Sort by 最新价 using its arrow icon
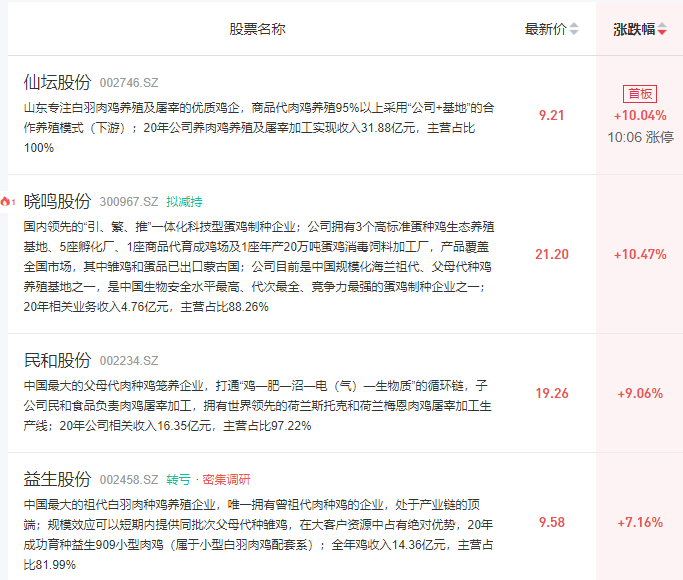The height and width of the screenshot is (580, 683). (x=574, y=29)
